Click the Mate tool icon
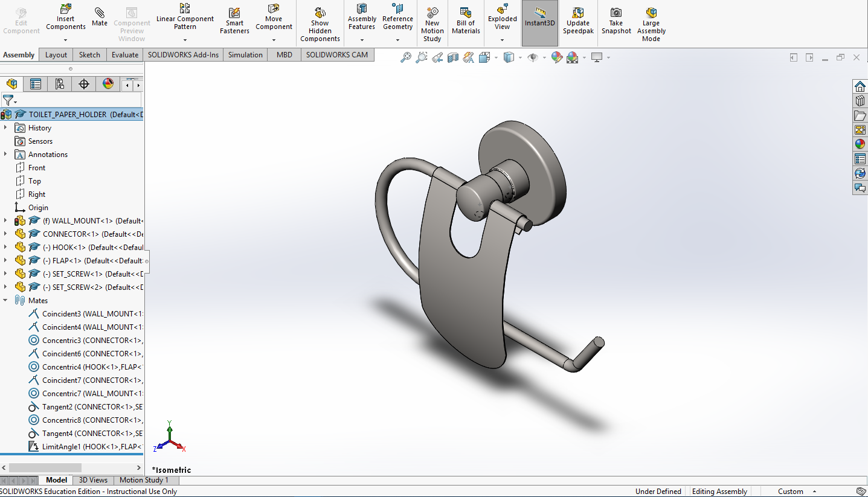This screenshot has width=868, height=497. point(100,13)
